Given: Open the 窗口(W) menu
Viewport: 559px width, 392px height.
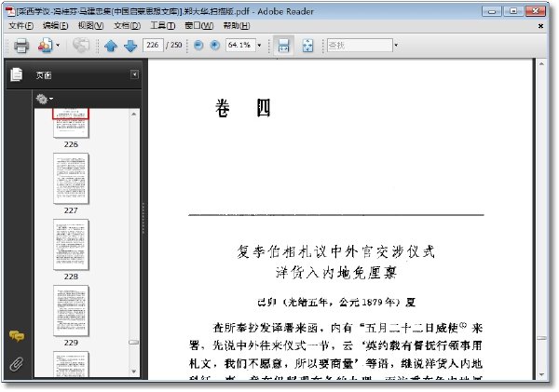Looking at the screenshot, I should 199,26.
